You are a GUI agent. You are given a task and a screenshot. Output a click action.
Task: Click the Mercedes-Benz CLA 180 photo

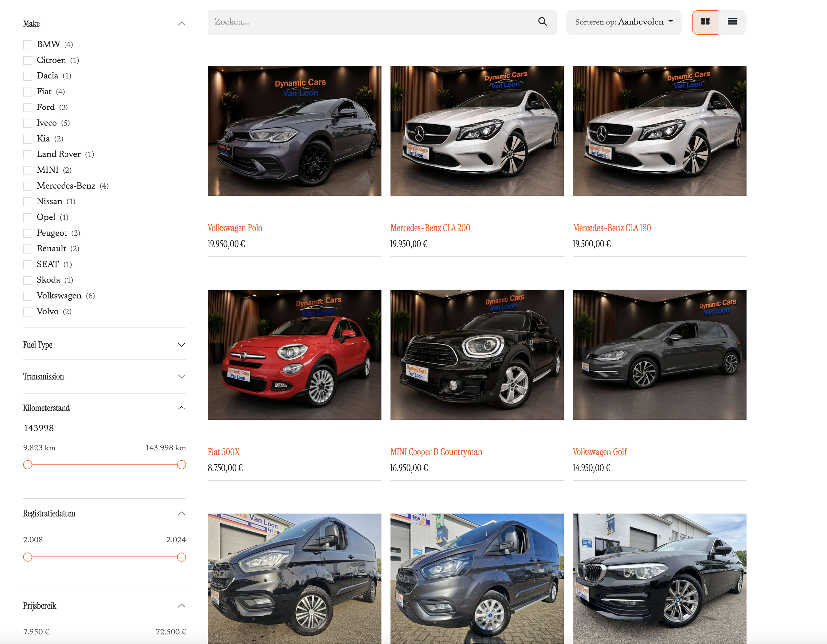tap(660, 131)
